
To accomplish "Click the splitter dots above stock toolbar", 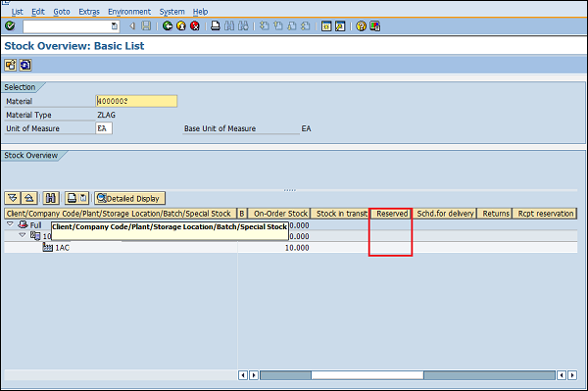I will coord(289,190).
